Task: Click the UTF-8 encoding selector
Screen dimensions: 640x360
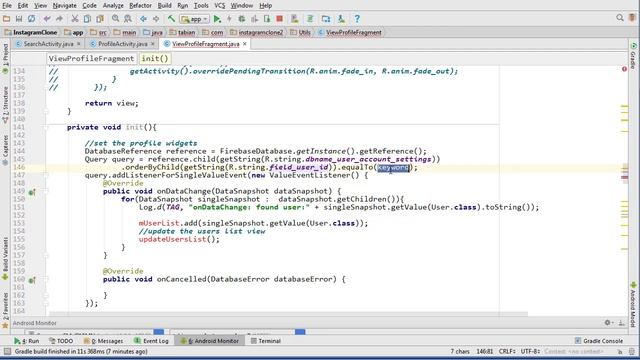Action: 531,351
